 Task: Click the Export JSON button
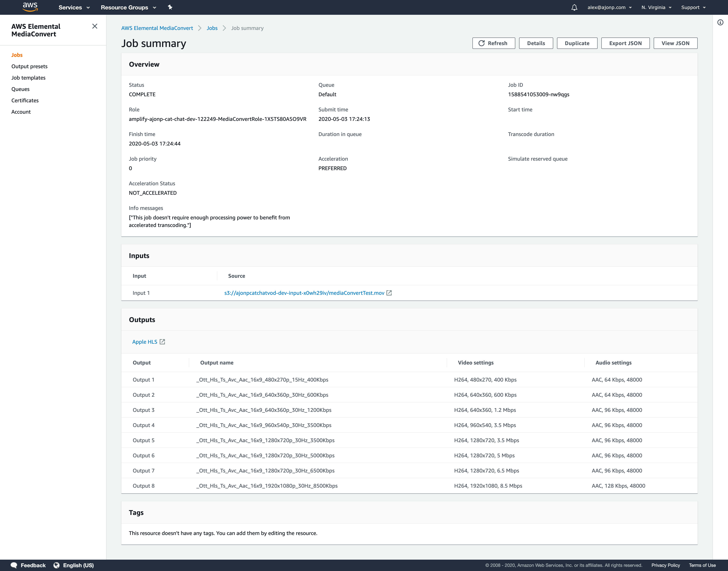pyautogui.click(x=625, y=43)
